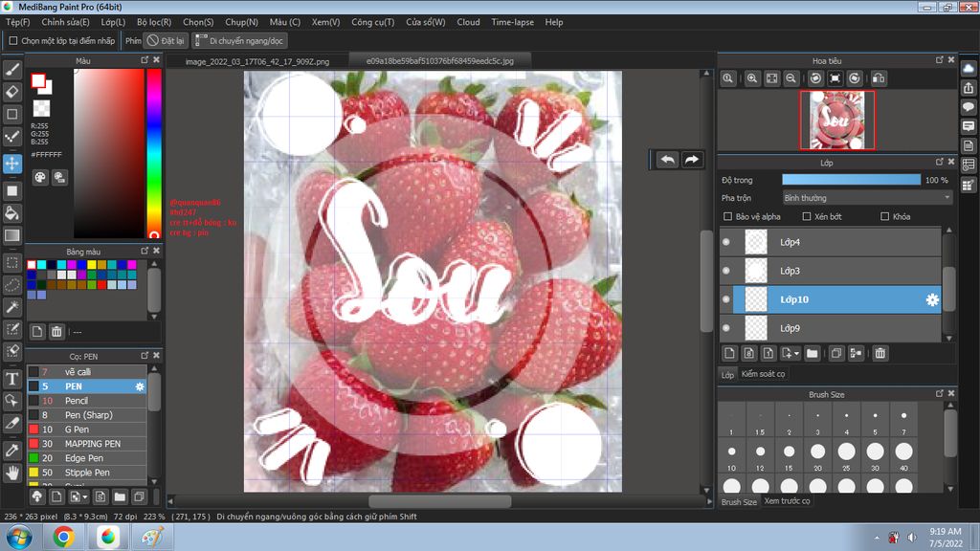Viewport: 980px width, 551px height.
Task: Open add-layer type dropdown arrow
Action: pyautogui.click(x=796, y=354)
